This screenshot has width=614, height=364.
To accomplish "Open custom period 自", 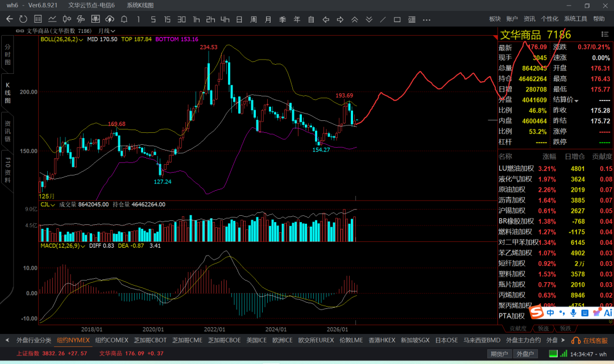I will (312, 19).
